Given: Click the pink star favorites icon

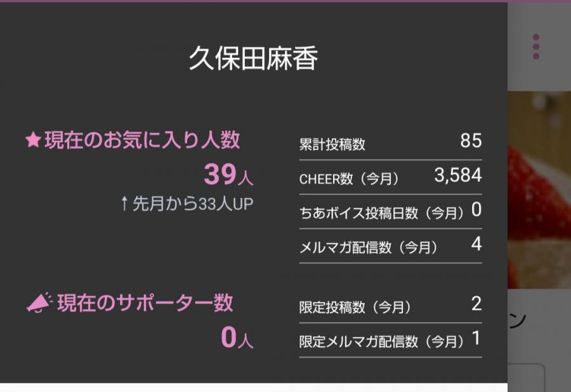Looking at the screenshot, I should (x=33, y=140).
